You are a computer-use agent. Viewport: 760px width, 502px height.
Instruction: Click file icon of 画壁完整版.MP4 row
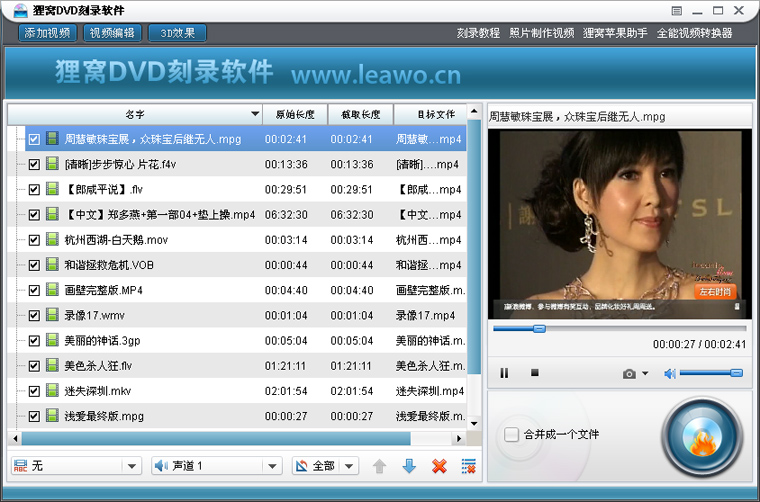52,290
